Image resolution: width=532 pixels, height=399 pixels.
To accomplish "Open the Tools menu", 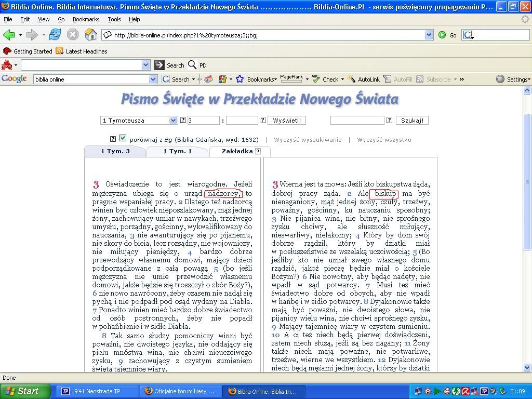I will tap(114, 19).
